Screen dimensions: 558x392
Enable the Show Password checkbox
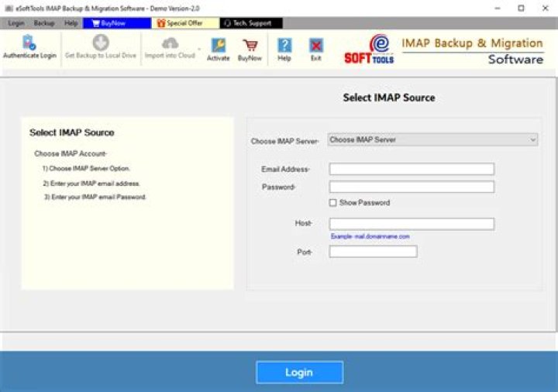coord(333,203)
